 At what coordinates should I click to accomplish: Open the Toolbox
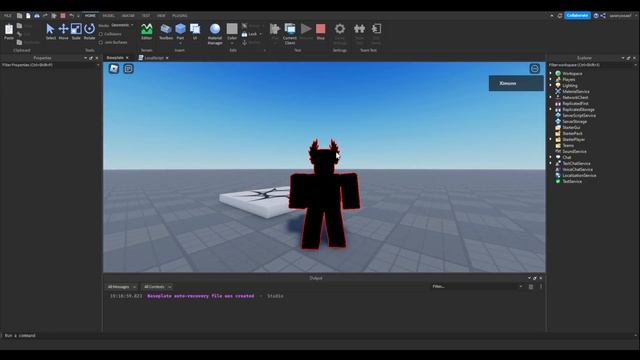click(166, 31)
